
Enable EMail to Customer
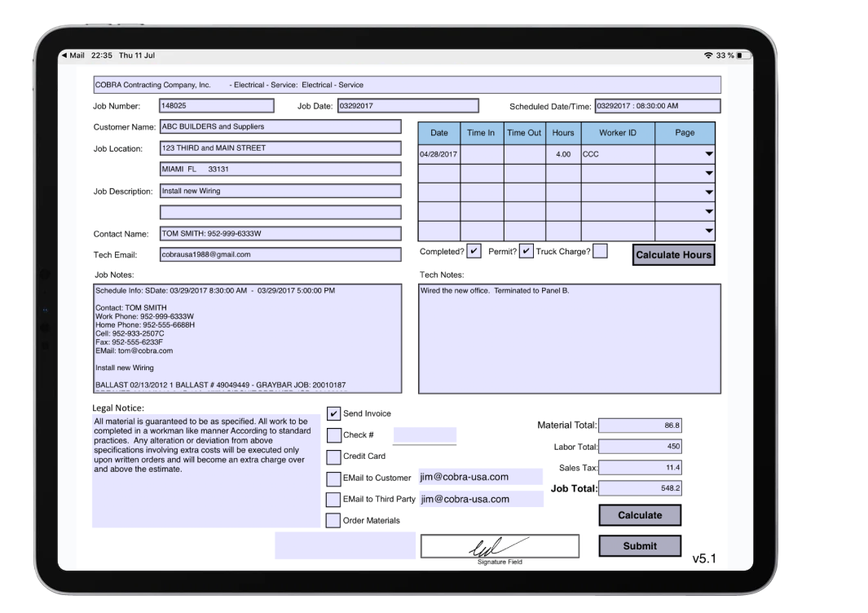333,478
